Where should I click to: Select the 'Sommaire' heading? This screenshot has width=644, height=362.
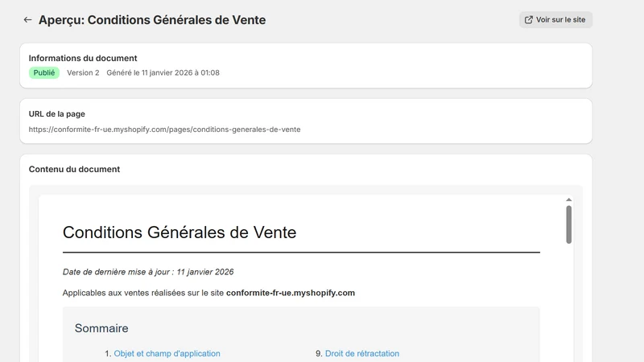pyautogui.click(x=101, y=328)
